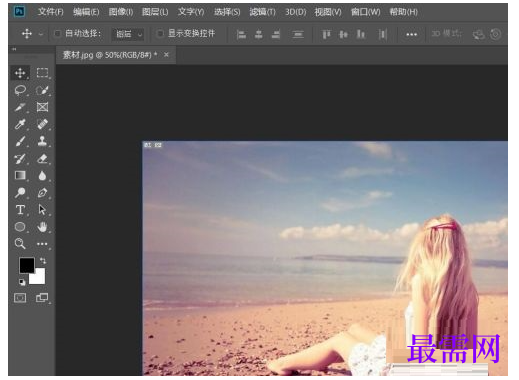Open the 视图(V) menu
The image size is (519, 380).
[x=328, y=12]
